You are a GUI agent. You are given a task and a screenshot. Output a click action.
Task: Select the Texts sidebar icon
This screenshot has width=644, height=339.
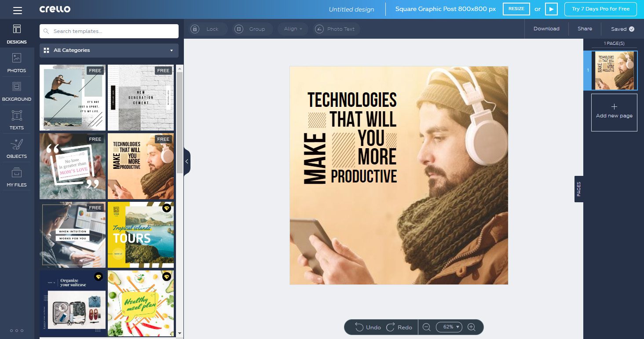(x=16, y=119)
